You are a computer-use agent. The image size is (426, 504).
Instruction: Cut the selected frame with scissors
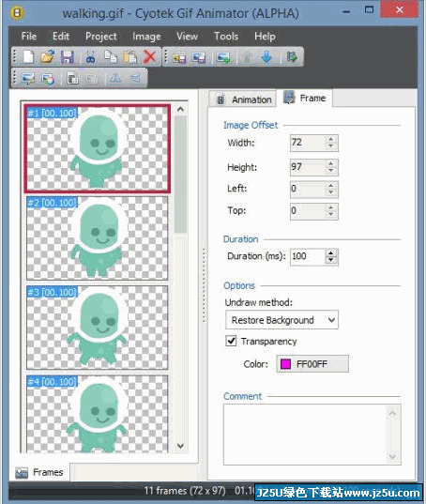91,57
